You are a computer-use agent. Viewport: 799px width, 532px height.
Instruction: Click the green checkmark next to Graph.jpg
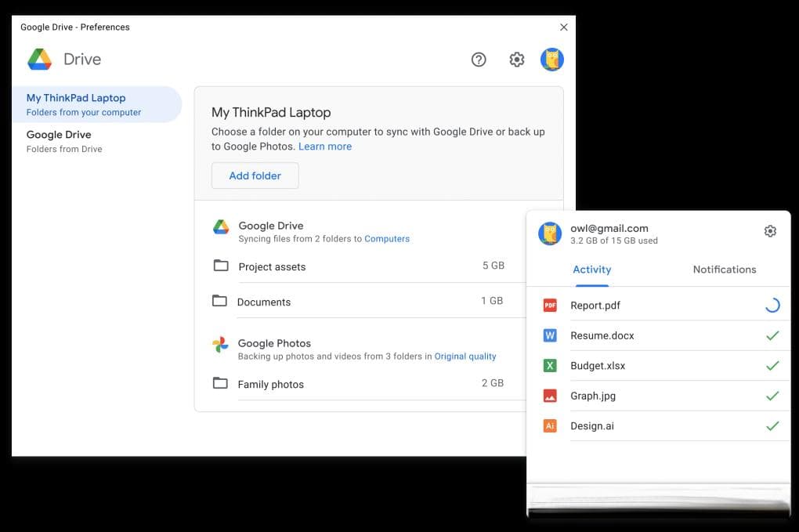coord(772,396)
